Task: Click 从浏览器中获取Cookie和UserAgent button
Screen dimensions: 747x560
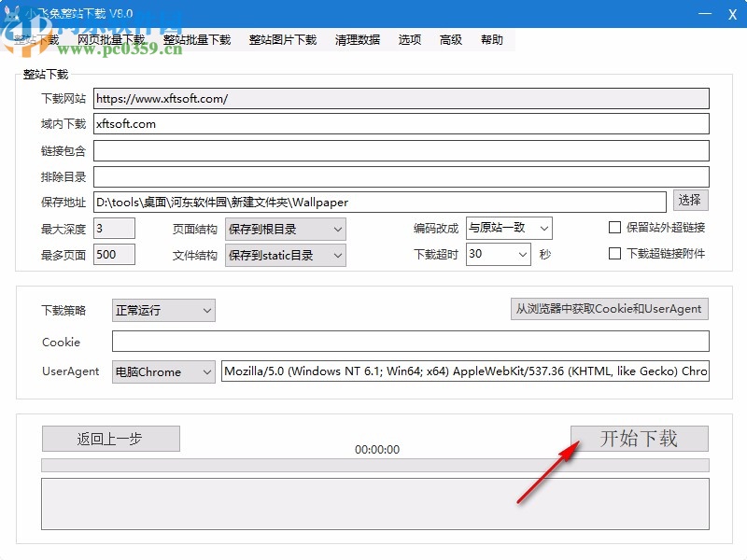Action: [609, 309]
